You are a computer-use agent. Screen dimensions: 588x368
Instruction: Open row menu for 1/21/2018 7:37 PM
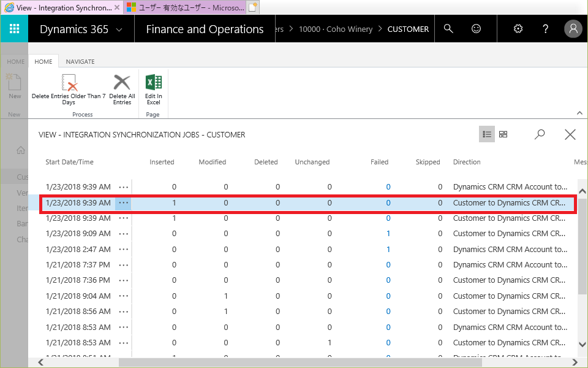point(123,265)
